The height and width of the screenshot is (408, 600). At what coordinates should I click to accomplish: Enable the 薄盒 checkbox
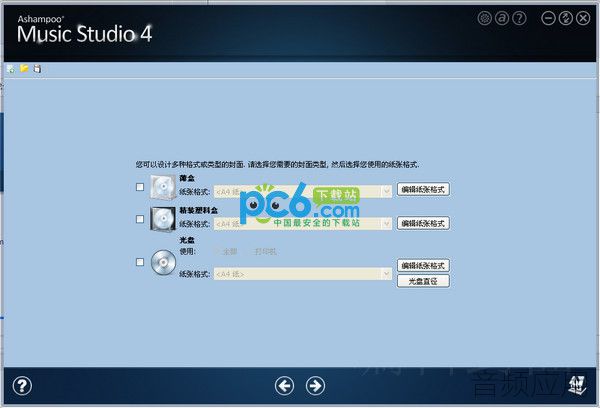tap(140, 187)
